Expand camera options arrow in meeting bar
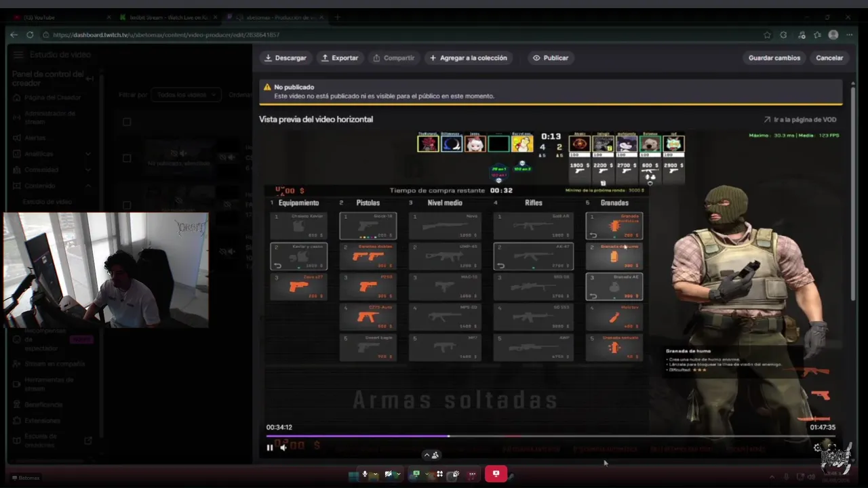 [397, 474]
